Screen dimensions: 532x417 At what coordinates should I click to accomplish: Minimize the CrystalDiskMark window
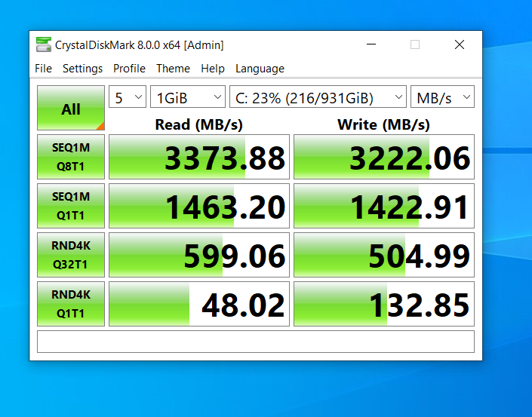point(371,44)
